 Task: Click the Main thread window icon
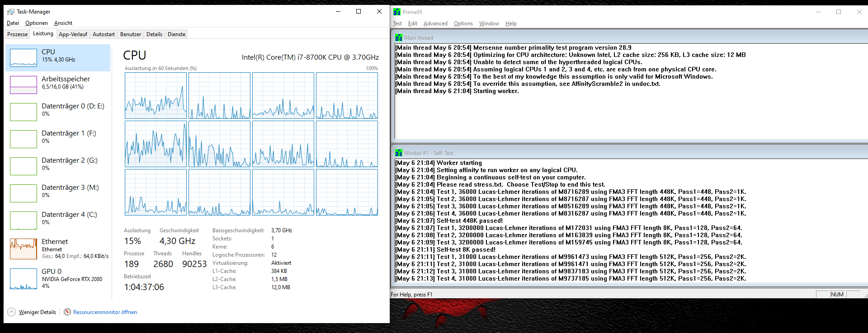[398, 38]
